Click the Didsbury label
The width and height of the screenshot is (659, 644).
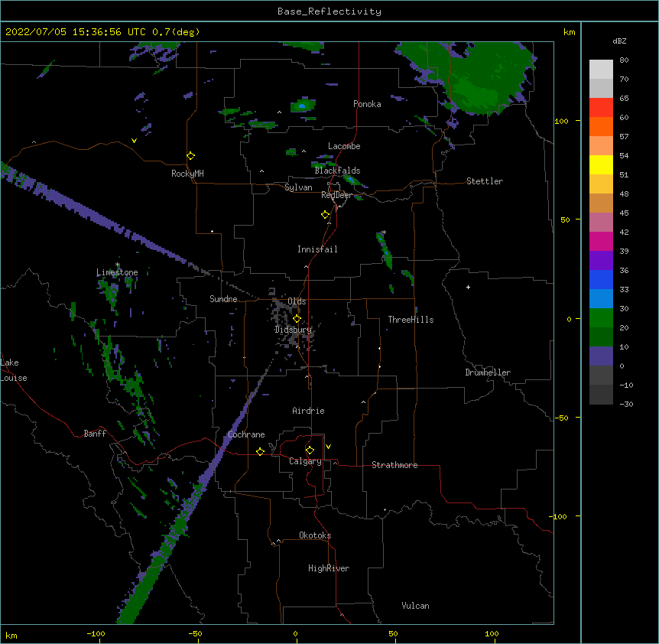tap(294, 330)
